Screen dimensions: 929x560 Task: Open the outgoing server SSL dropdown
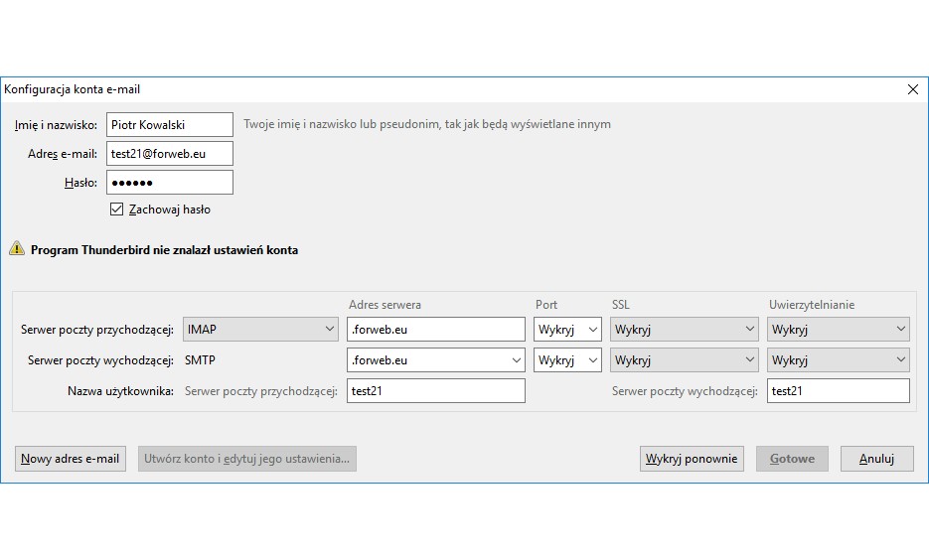click(684, 359)
